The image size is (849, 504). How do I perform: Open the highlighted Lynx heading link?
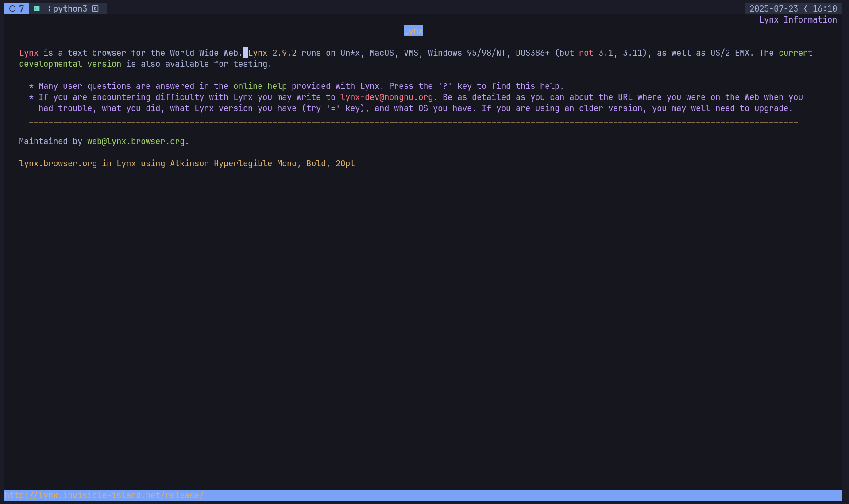(x=413, y=31)
